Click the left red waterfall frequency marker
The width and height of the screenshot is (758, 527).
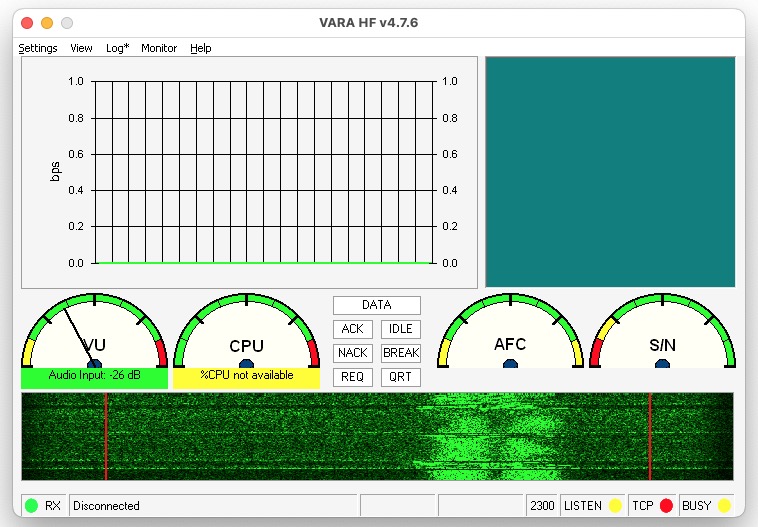tap(105, 436)
